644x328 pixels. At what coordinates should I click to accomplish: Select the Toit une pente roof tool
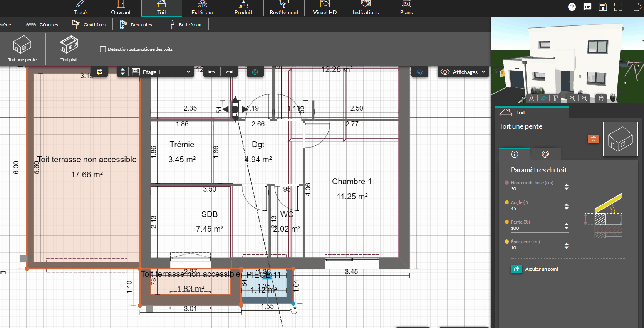tap(22, 49)
